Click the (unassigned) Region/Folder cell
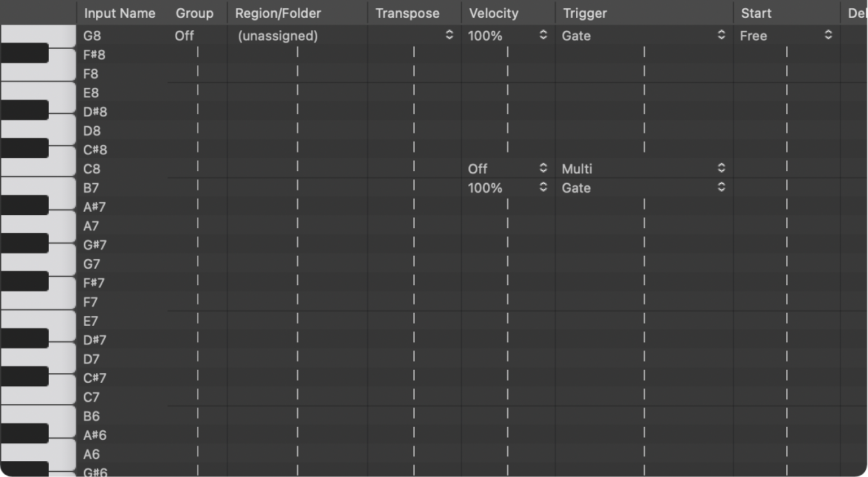 (277, 36)
